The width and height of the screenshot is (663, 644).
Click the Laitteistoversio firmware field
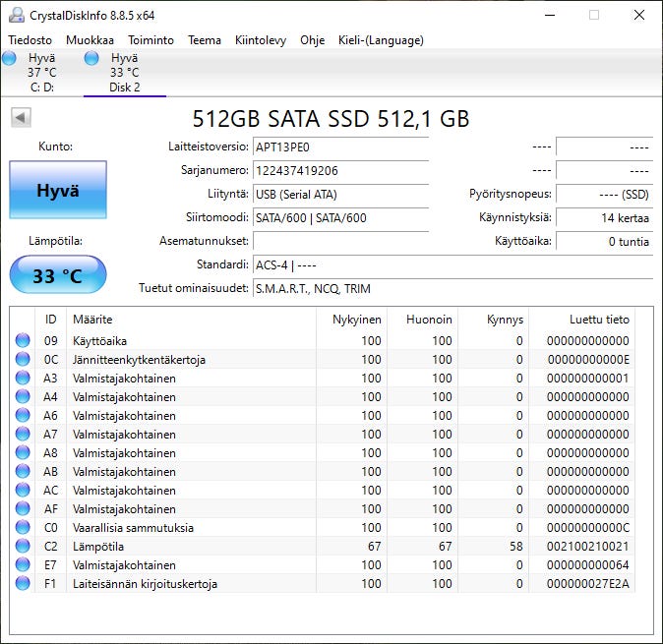click(x=340, y=147)
